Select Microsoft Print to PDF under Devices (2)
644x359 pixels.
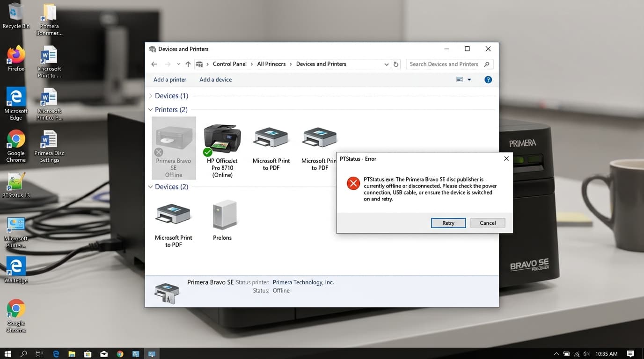point(174,225)
